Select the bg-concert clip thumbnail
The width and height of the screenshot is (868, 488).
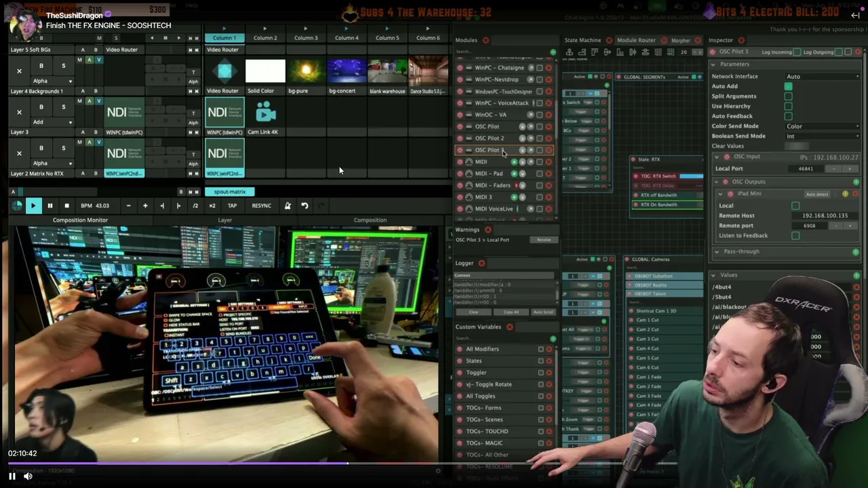pos(347,72)
